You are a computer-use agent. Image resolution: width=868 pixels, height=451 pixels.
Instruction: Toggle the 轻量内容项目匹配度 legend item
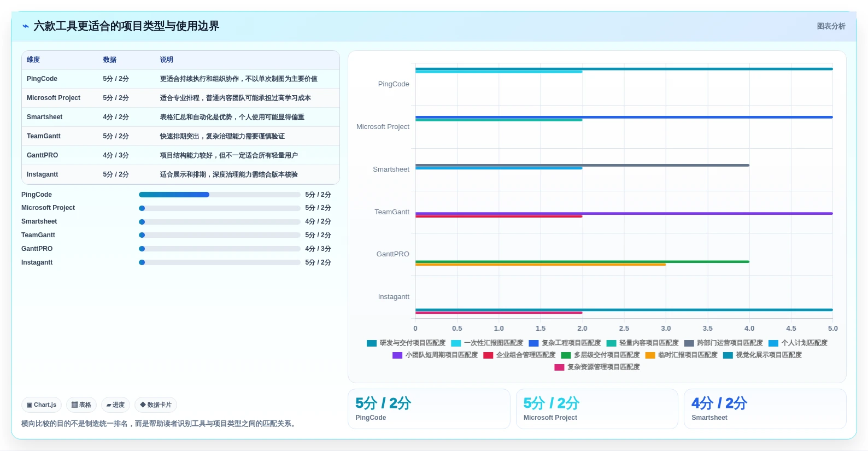[x=642, y=343]
